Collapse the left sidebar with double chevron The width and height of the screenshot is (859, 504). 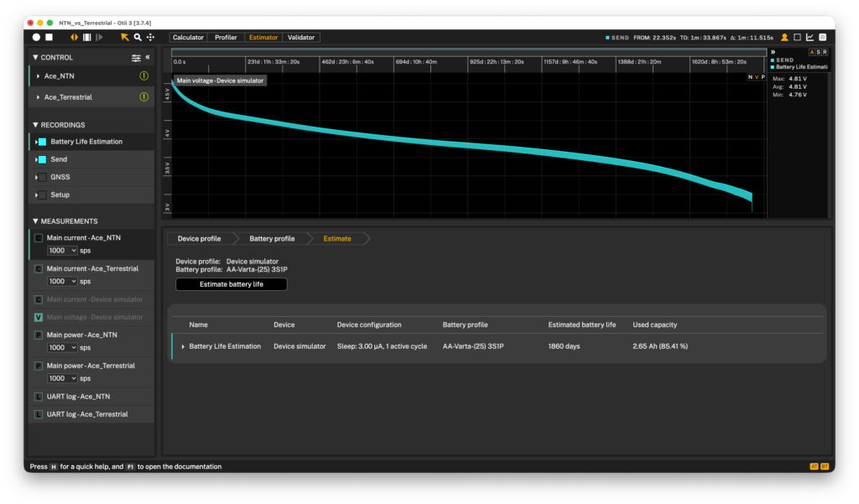(148, 57)
